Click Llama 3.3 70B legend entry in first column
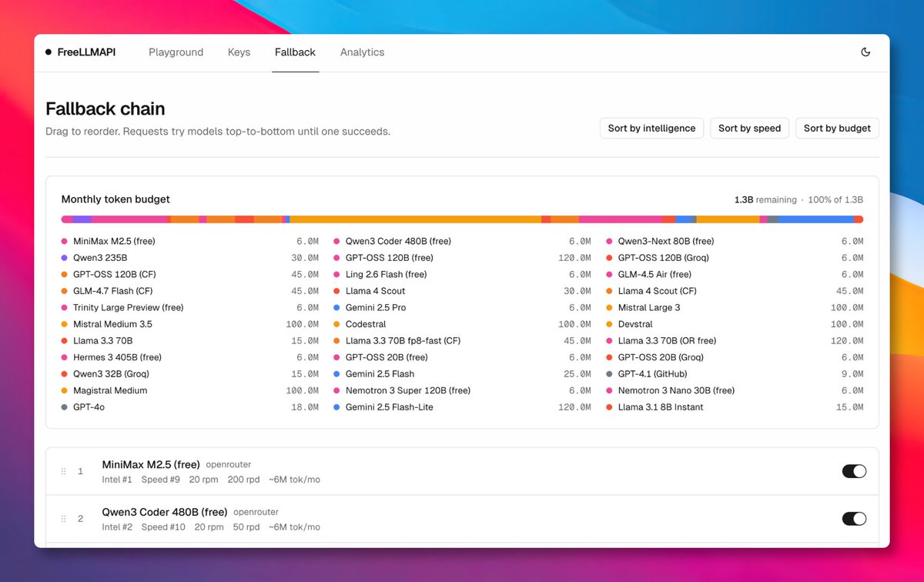This screenshot has height=582, width=924. click(x=103, y=341)
